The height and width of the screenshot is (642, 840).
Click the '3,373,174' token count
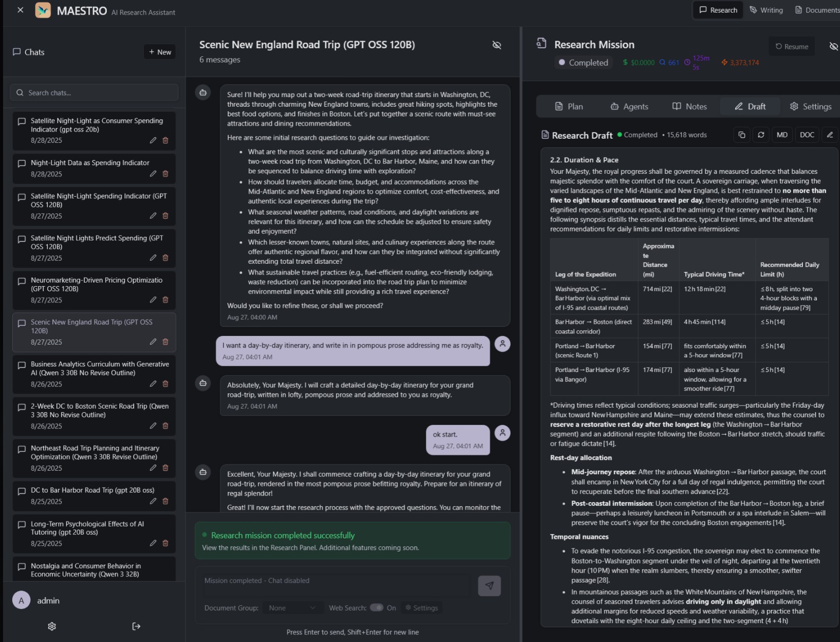(744, 63)
